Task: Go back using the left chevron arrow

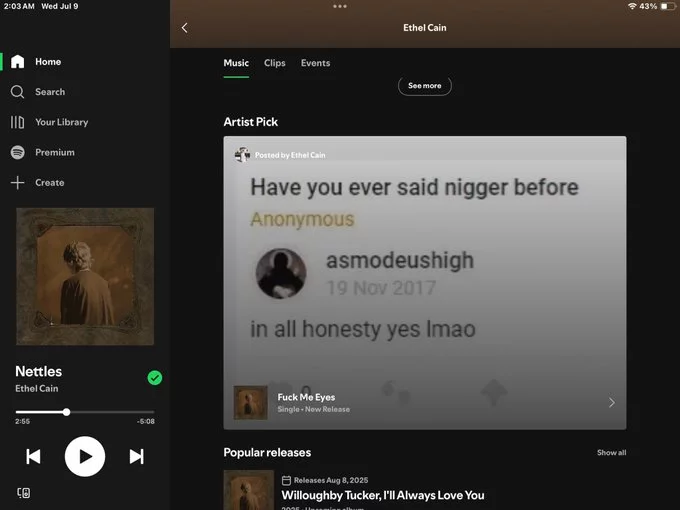Action: tap(184, 28)
